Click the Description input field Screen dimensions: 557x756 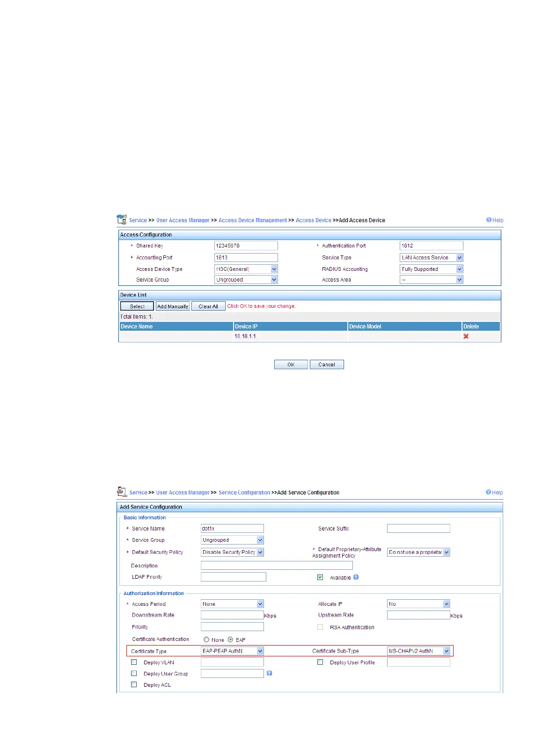click(277, 566)
